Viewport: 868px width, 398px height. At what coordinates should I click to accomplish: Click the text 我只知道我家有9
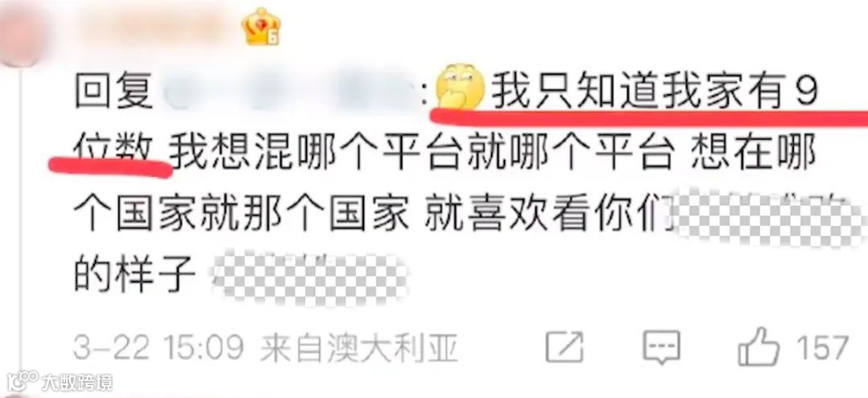tap(655, 92)
